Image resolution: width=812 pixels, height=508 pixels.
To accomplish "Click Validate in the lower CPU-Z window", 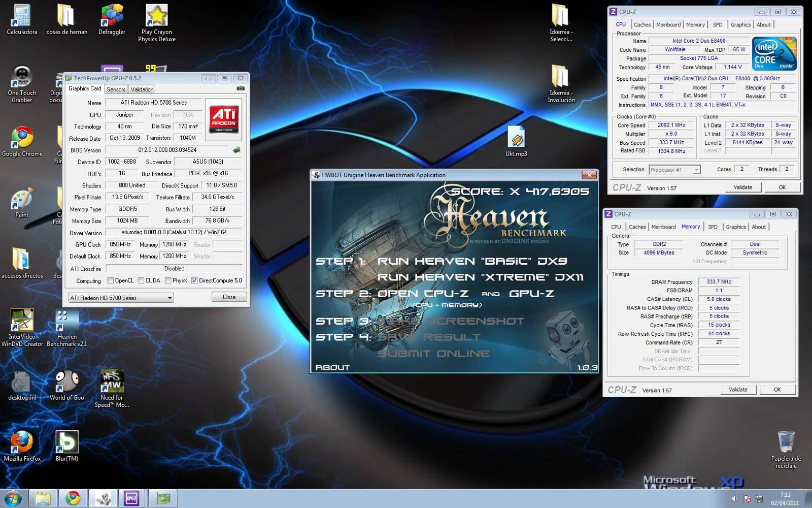I will [738, 389].
